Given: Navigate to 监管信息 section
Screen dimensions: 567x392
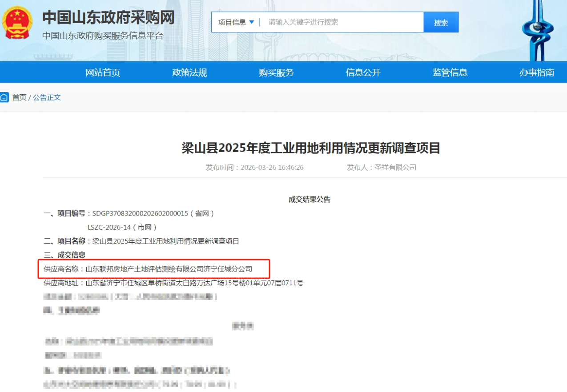Looking at the screenshot, I should click(450, 72).
